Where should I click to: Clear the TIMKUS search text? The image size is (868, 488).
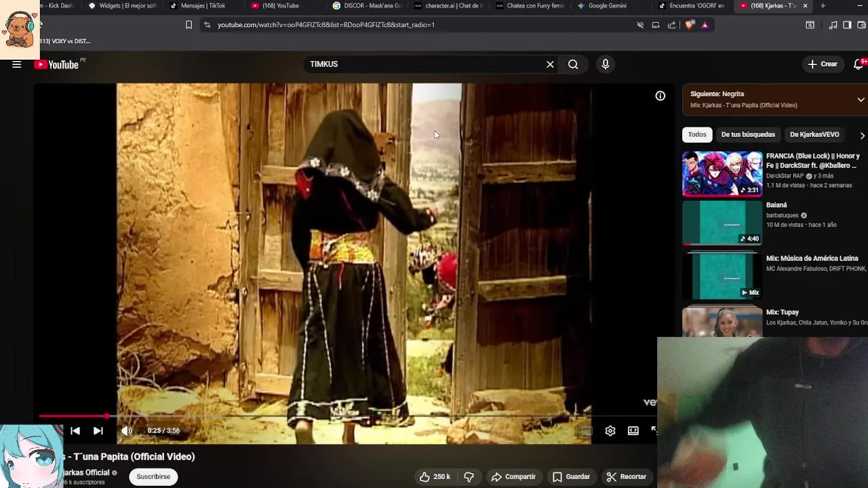click(550, 64)
